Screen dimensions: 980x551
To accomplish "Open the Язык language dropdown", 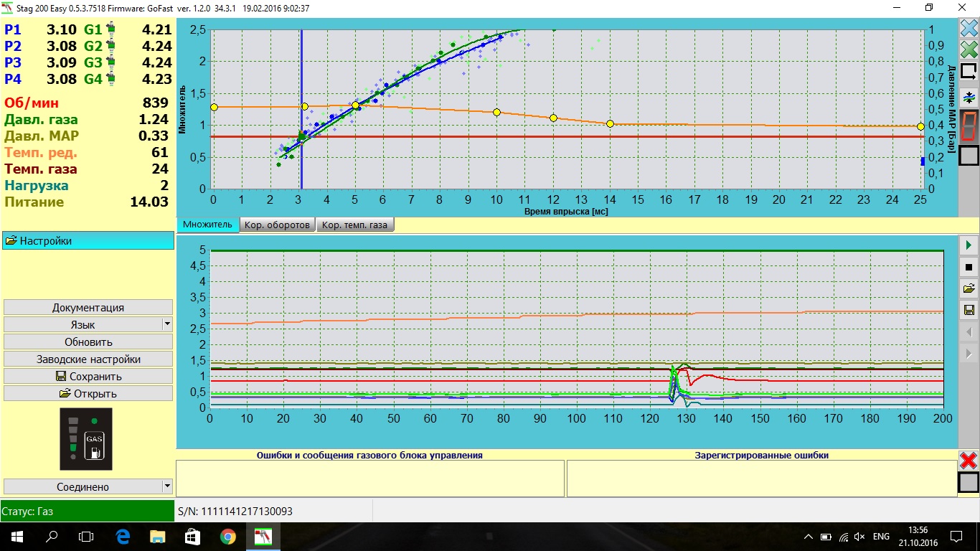I will pyautogui.click(x=167, y=324).
